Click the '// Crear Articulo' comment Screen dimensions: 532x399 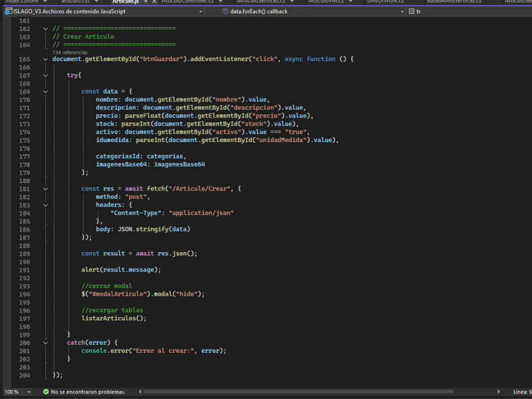[83, 37]
